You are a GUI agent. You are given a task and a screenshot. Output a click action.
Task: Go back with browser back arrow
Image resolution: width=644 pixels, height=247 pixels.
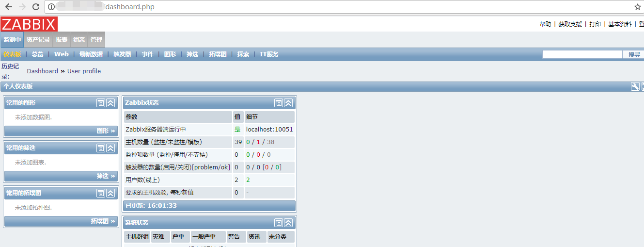coord(8,7)
